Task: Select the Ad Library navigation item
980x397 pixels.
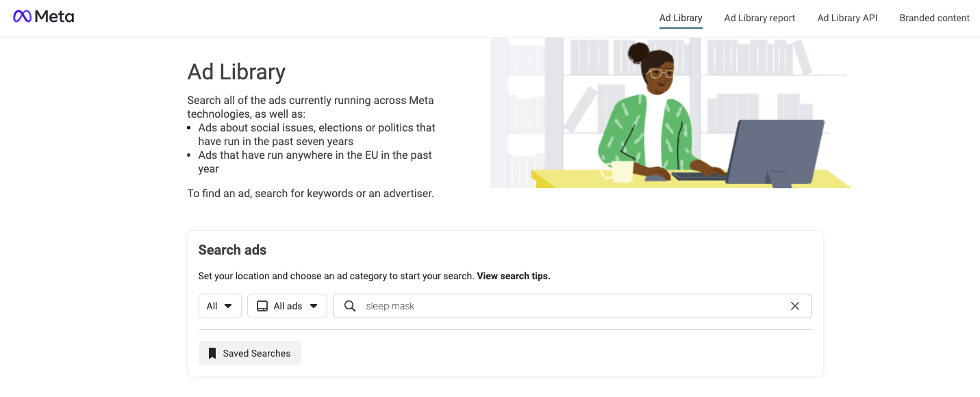Action: click(680, 18)
